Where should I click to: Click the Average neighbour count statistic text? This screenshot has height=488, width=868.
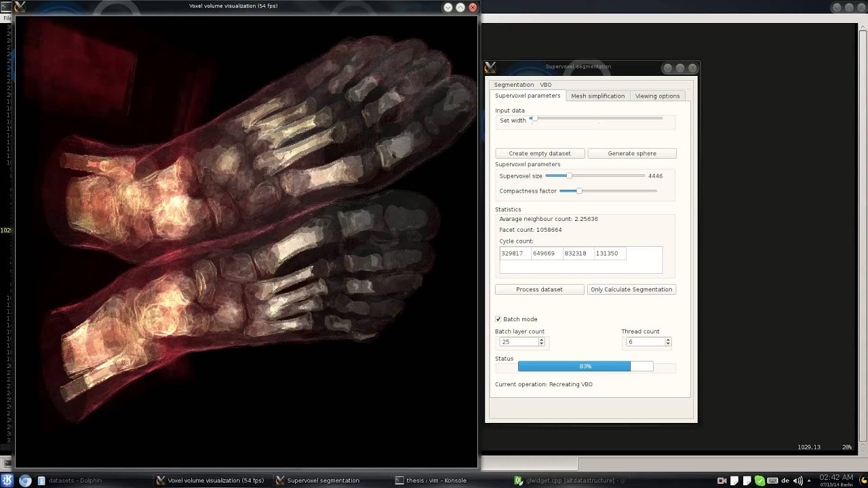pyautogui.click(x=549, y=219)
